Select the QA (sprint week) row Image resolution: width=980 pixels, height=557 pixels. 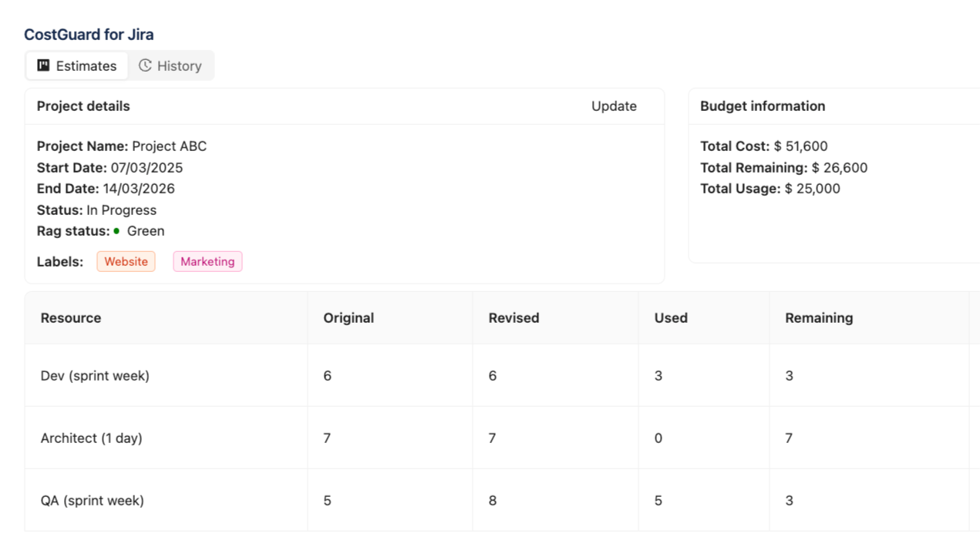coord(92,501)
